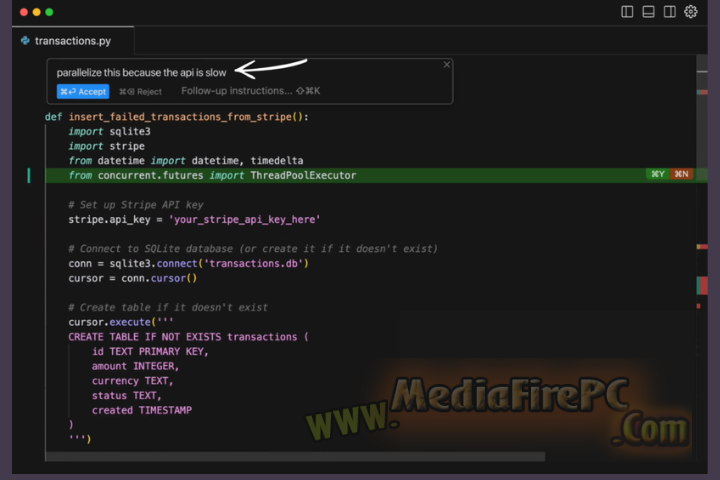
Task: Reject the AI suggested edit
Action: point(141,91)
